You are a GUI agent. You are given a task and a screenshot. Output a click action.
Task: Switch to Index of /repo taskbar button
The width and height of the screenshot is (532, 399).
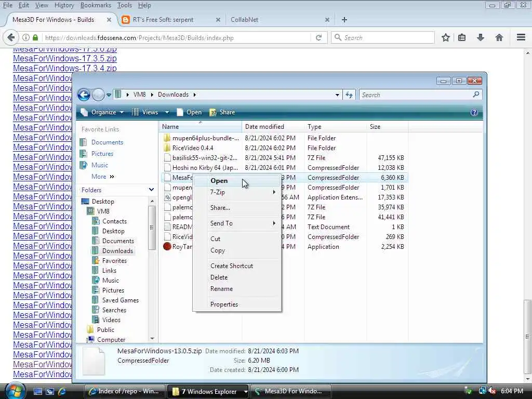click(124, 392)
